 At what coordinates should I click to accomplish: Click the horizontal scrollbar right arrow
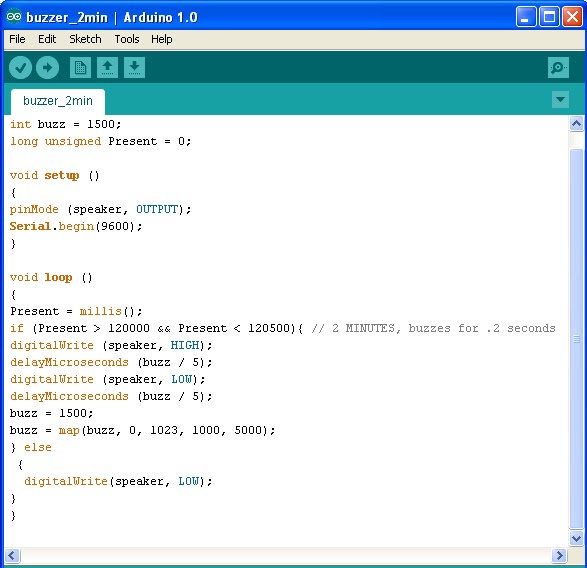[x=560, y=555]
